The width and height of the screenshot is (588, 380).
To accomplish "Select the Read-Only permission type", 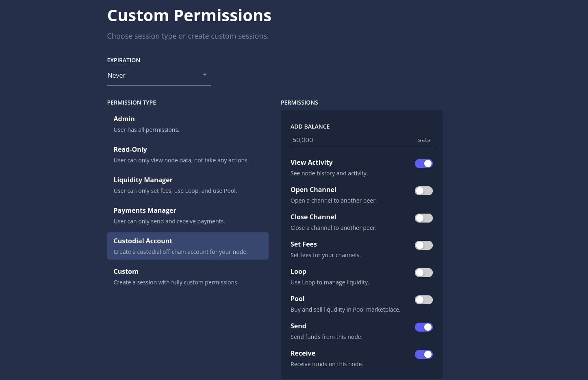I will click(x=187, y=155).
